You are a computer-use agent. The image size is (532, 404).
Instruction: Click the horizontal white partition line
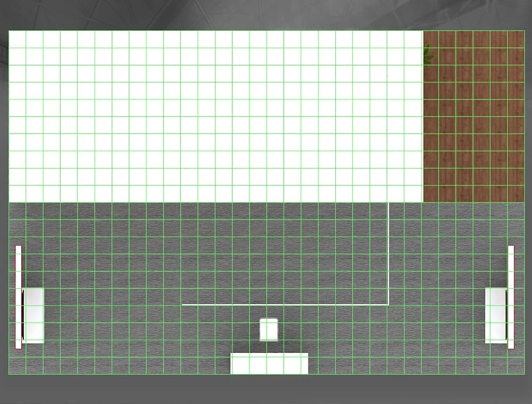pos(282,305)
